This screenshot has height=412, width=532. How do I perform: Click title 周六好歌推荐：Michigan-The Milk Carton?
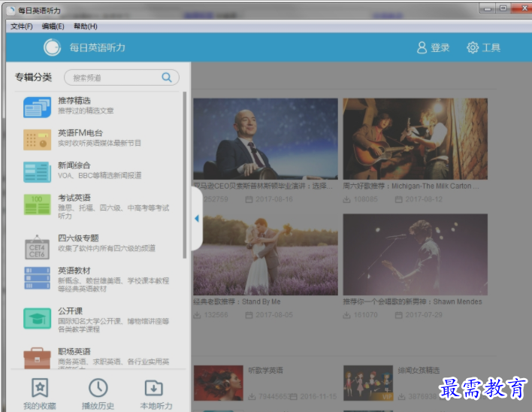tap(411, 186)
